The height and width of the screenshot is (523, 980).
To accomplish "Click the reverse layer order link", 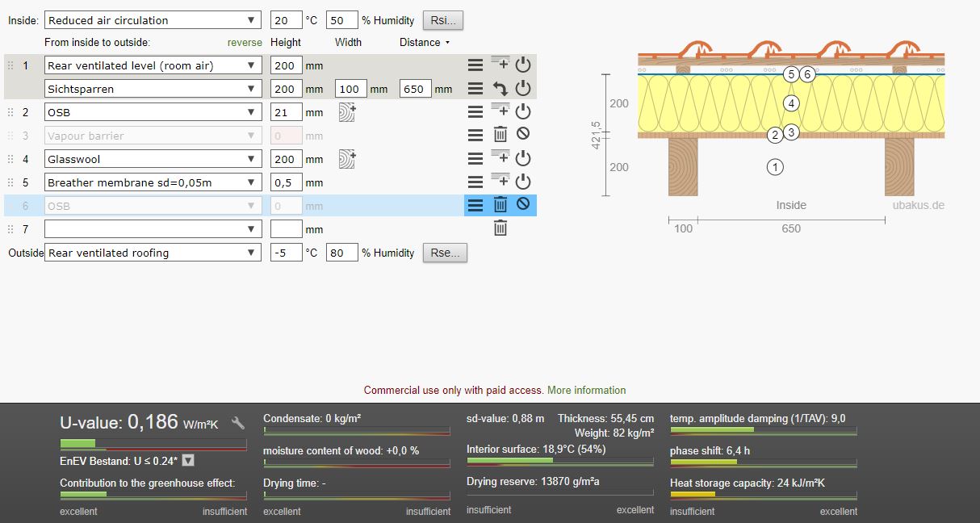I will (x=245, y=42).
